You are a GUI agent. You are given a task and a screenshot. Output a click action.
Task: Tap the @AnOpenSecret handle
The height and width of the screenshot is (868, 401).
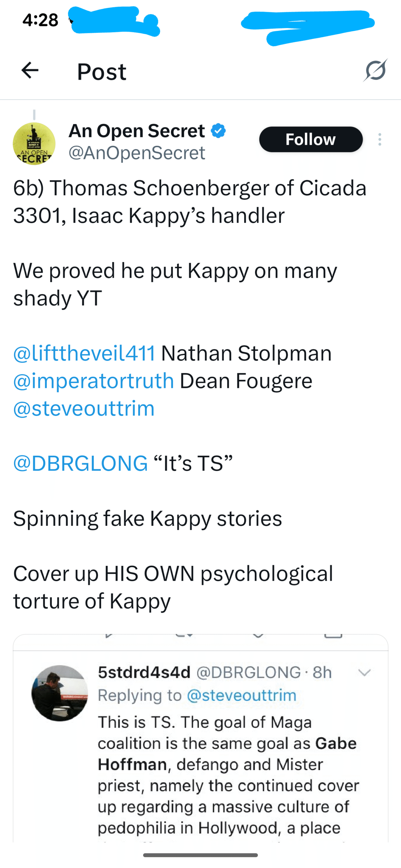(x=137, y=153)
